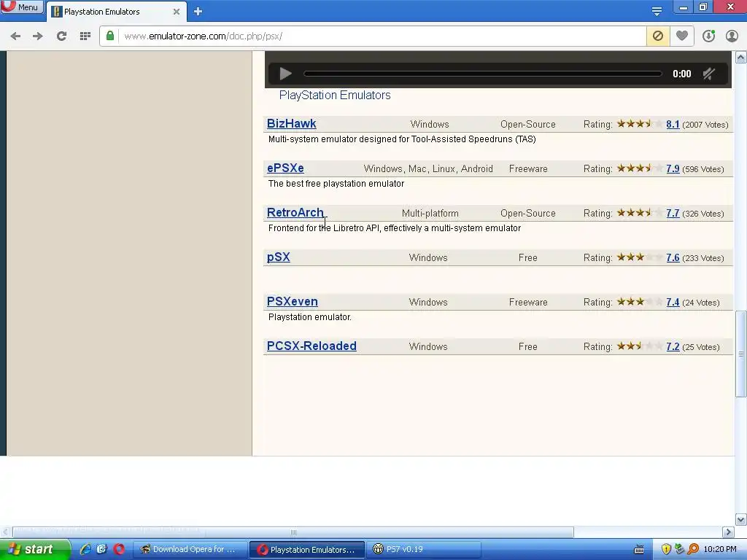Click the address bar URL field
This screenshot has width=747, height=560.
(x=381, y=36)
